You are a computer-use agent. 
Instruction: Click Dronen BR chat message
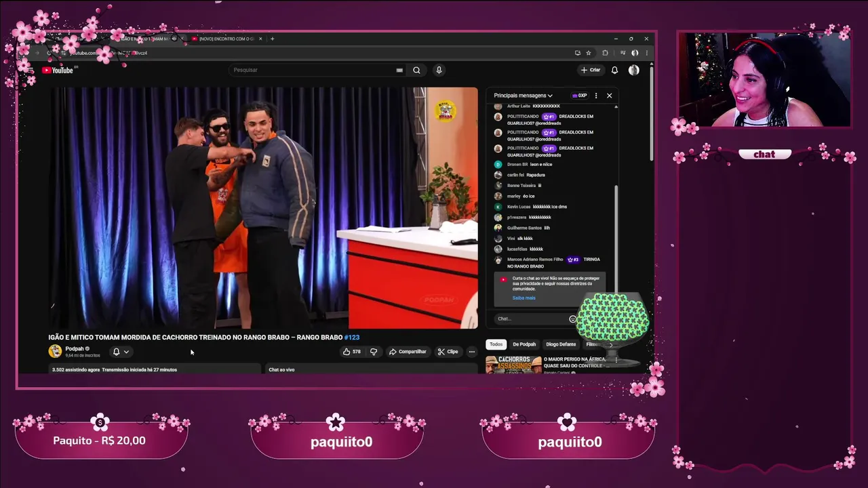coord(553,164)
